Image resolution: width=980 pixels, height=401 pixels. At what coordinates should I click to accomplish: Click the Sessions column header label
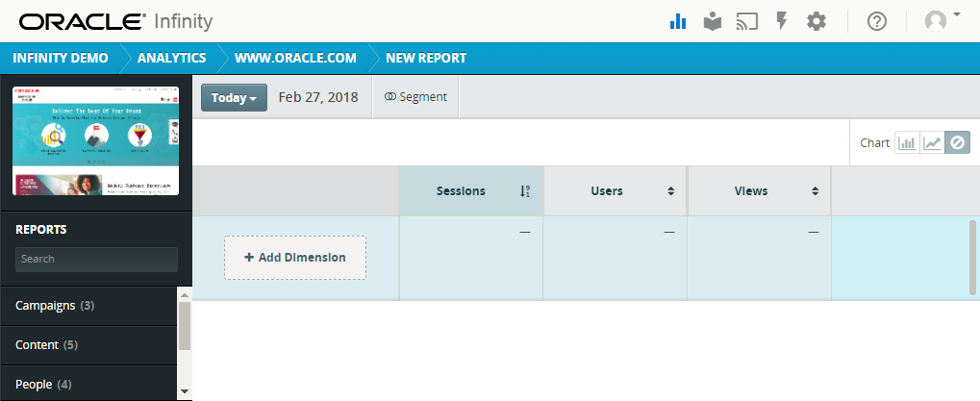click(x=461, y=191)
